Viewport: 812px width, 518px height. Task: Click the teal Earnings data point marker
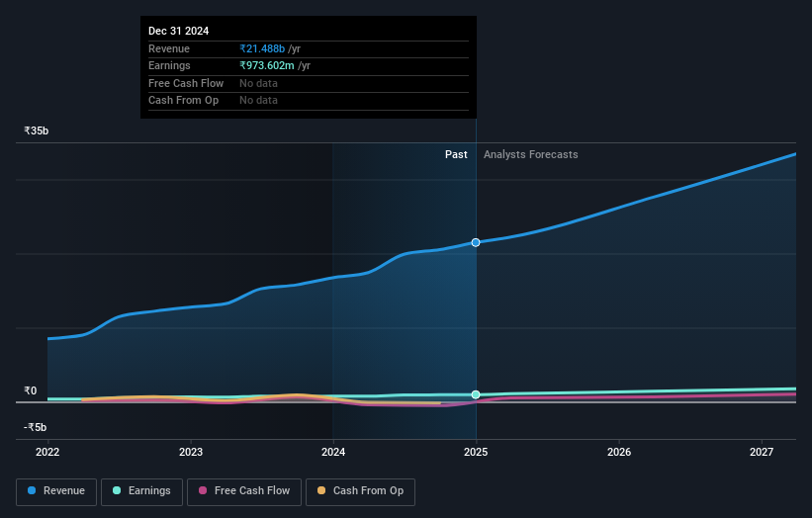476,394
